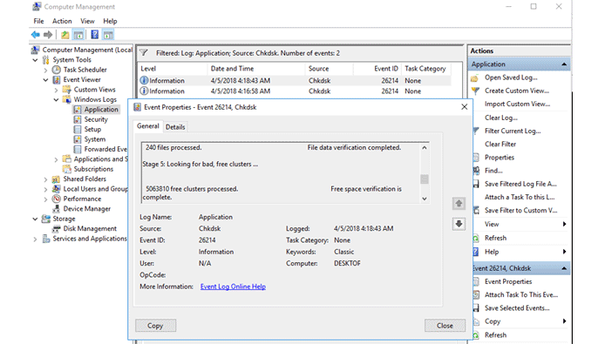Screen dimensions: 605x364
Task: Expand the Shared Folders node
Action: click(45, 179)
